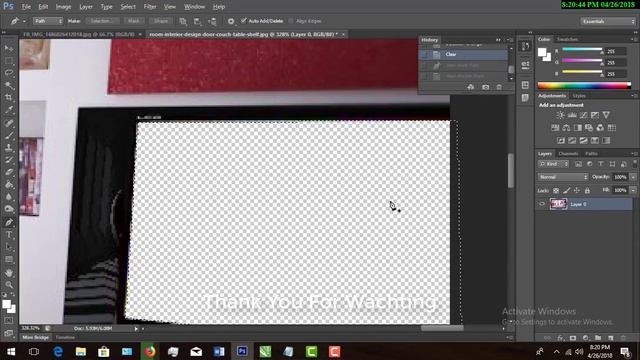640x360 pixels.
Task: Select the Dodge tool
Action: 9,209
